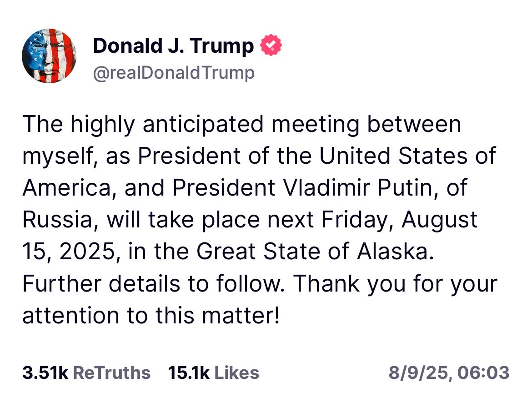Open the ReTruths label
The image size is (532, 403).
coord(111,373)
